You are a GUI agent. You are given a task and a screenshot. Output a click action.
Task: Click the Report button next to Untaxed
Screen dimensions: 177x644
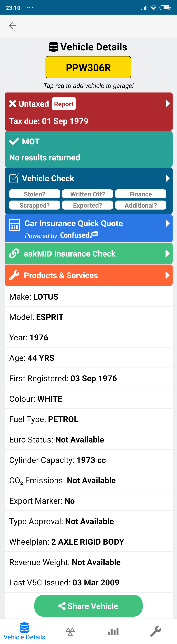coord(64,104)
